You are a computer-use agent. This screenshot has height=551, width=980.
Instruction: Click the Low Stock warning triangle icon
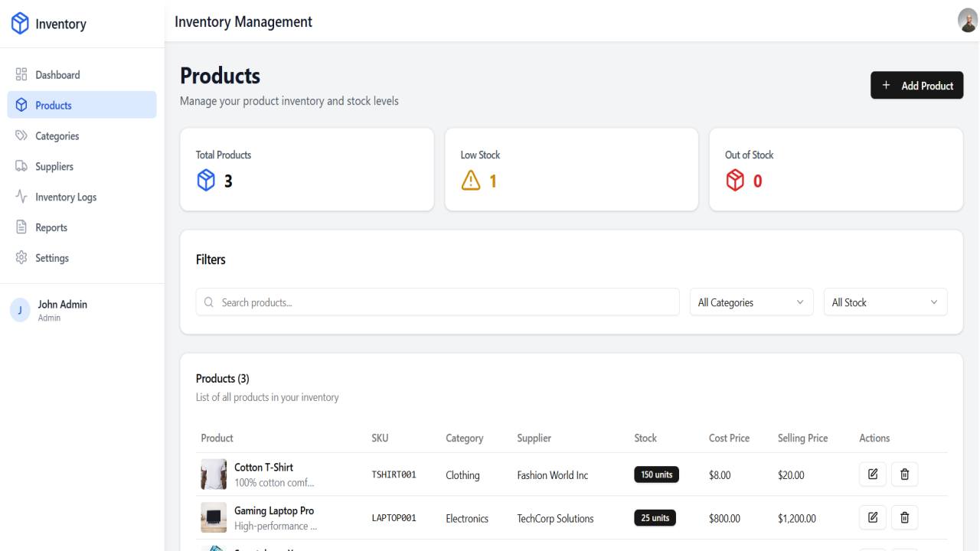(471, 181)
